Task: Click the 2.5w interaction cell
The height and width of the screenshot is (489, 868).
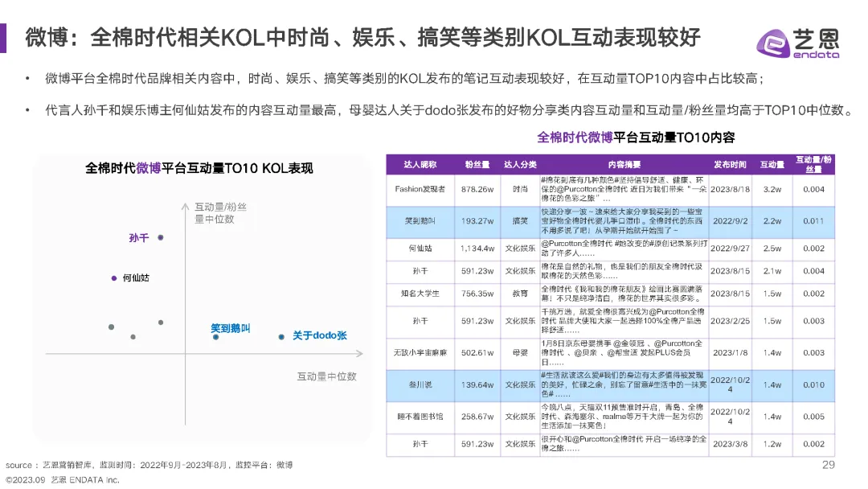Action: [772, 249]
